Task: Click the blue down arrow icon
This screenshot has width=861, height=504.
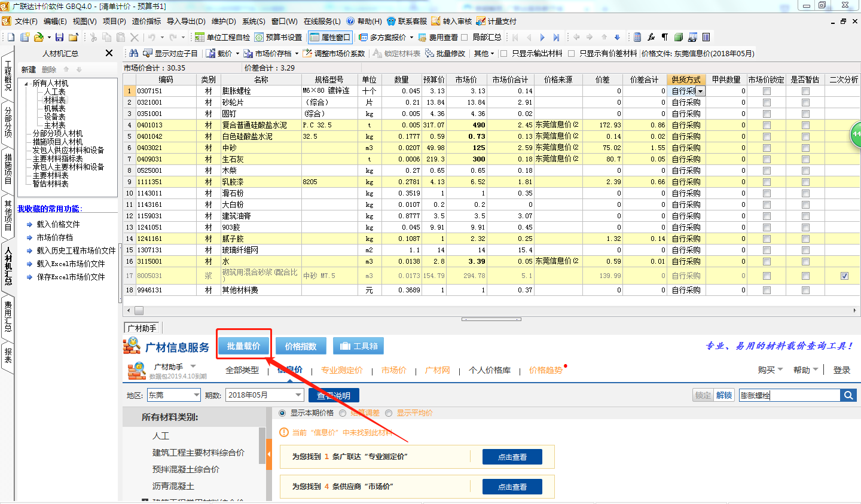Action: click(617, 37)
